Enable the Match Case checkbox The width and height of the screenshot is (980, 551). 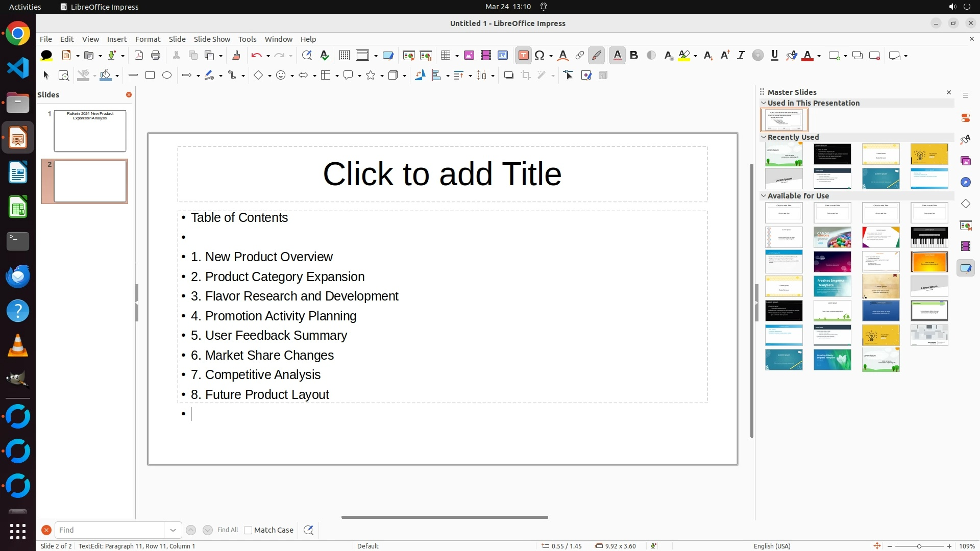248,530
